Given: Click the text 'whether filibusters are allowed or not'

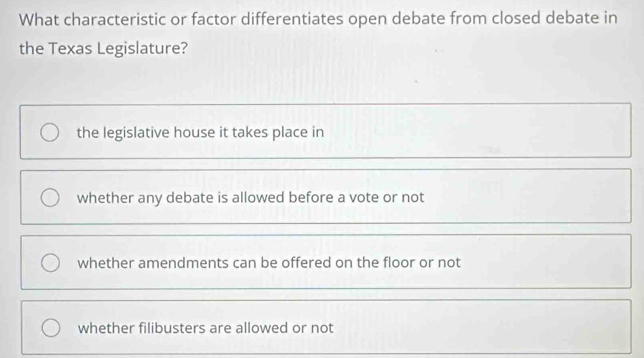Looking at the screenshot, I should (206, 328).
